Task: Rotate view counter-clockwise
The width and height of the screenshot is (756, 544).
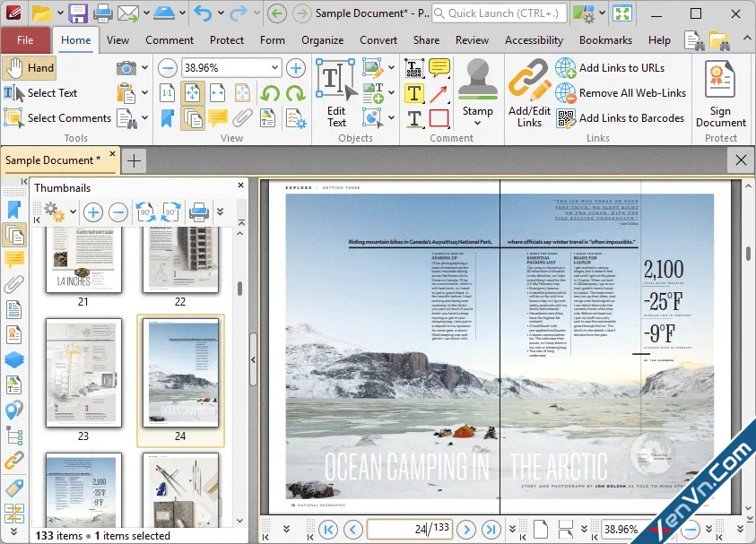Action: (270, 93)
